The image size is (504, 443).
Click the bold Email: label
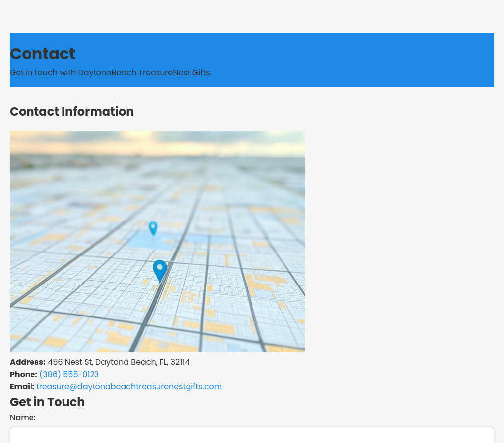click(22, 387)
